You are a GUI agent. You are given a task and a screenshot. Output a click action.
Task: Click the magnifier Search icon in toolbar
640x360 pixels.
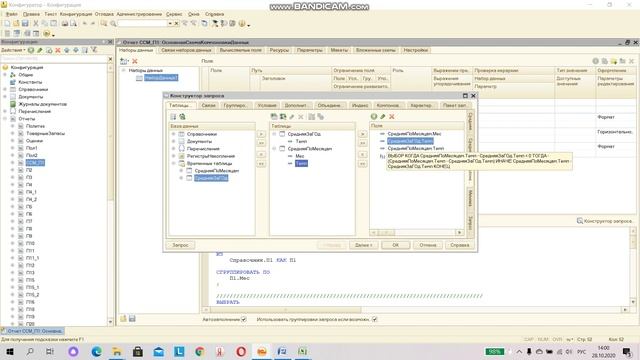click(113, 24)
